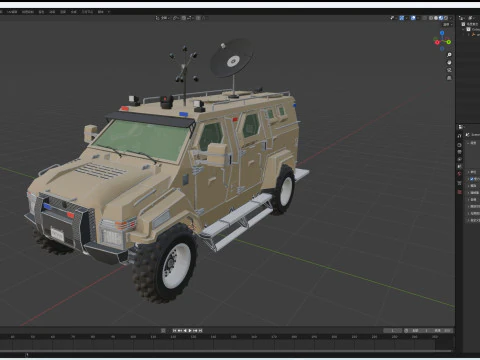The image size is (480, 360).
Task: Toggle snapping magnet in viewport header
Action: [x=184, y=18]
